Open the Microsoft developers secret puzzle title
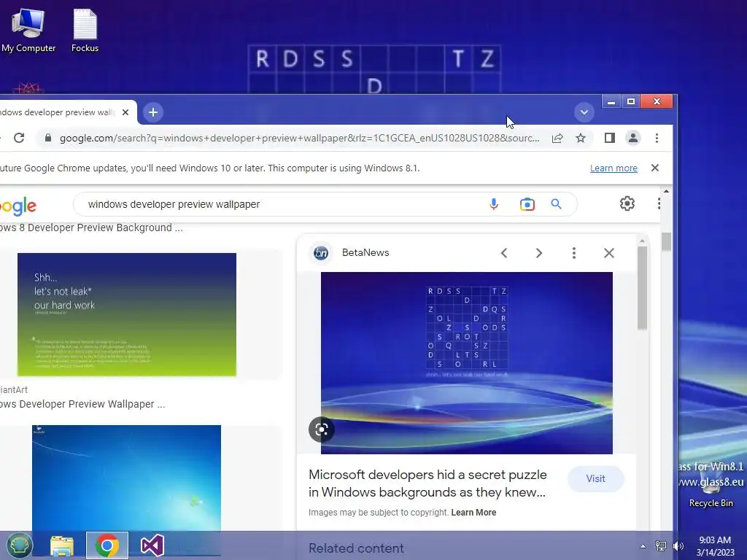Image resolution: width=747 pixels, height=560 pixels. click(427, 483)
